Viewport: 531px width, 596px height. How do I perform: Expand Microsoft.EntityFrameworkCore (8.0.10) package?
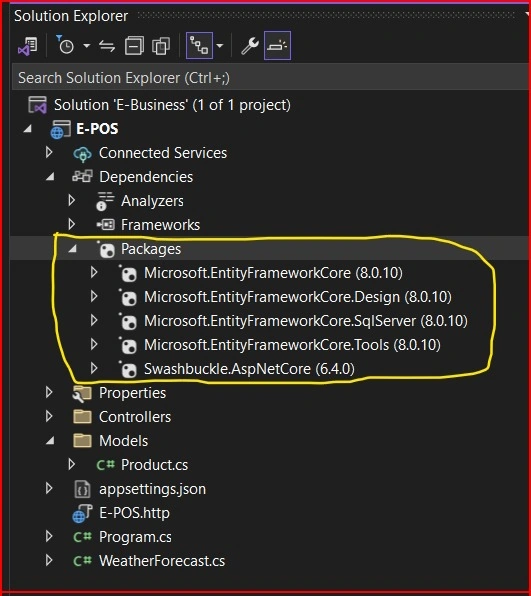point(94,272)
